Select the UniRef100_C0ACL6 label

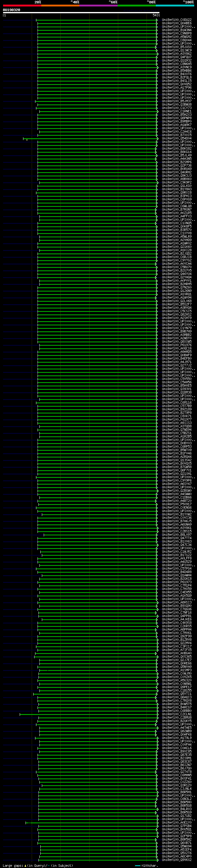pyautogui.click(x=177, y=748)
